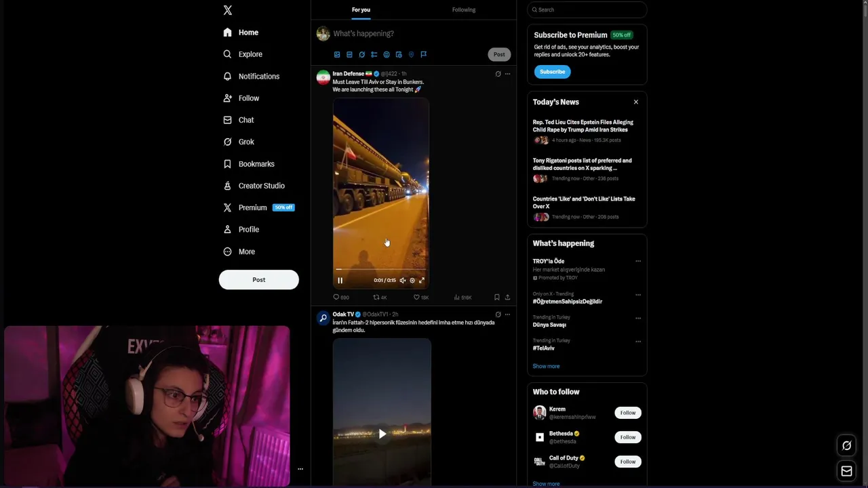Click the flag icon in the composer
Image resolution: width=868 pixels, height=488 pixels.
423,54
